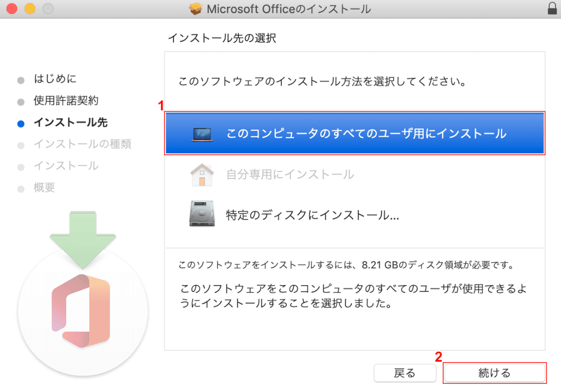This screenshot has width=561, height=392.
Task: Click the laptop icon for all-users install
Action: 202,134
